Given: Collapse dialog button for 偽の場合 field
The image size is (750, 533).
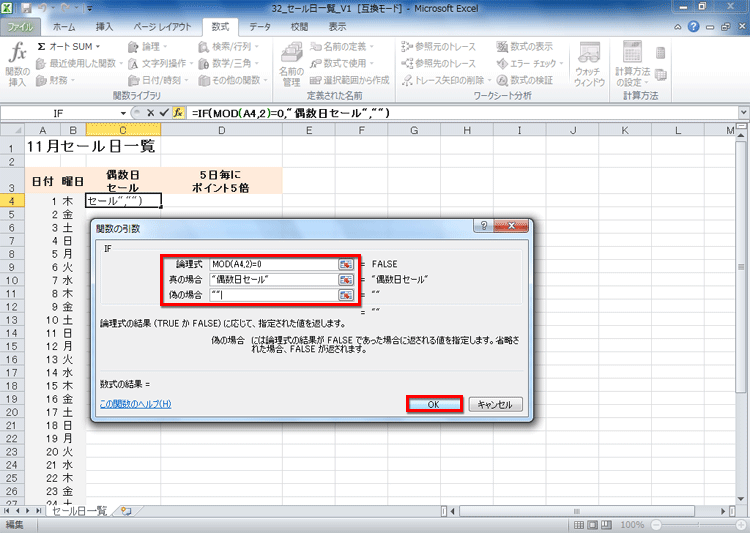Looking at the screenshot, I should [x=346, y=295].
